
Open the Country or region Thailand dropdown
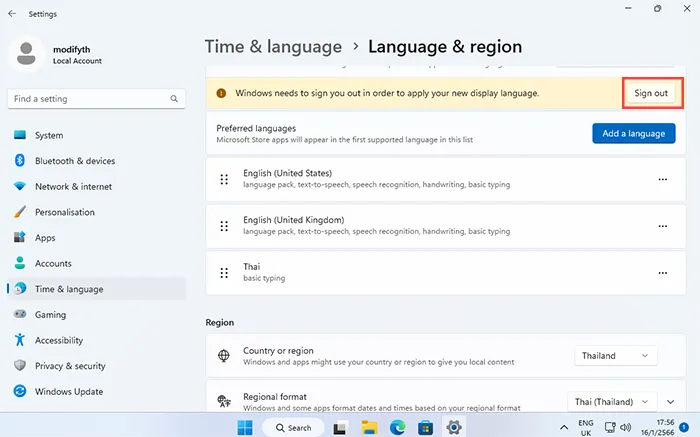(615, 356)
